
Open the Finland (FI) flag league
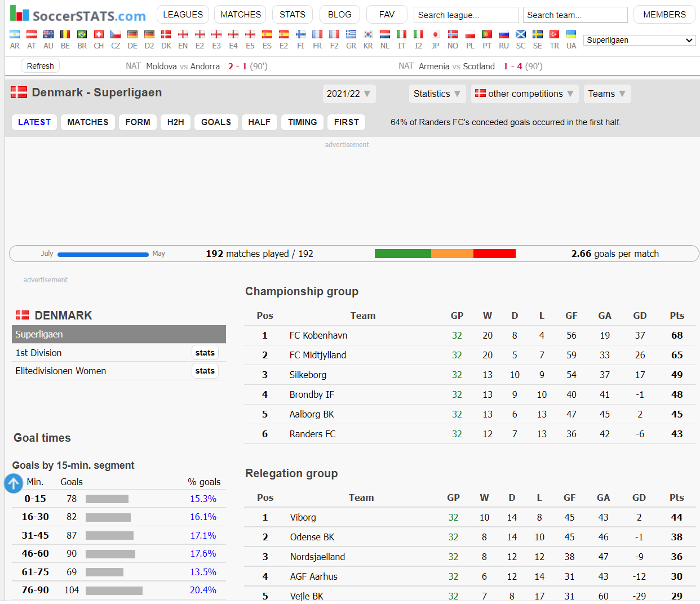coord(300,35)
